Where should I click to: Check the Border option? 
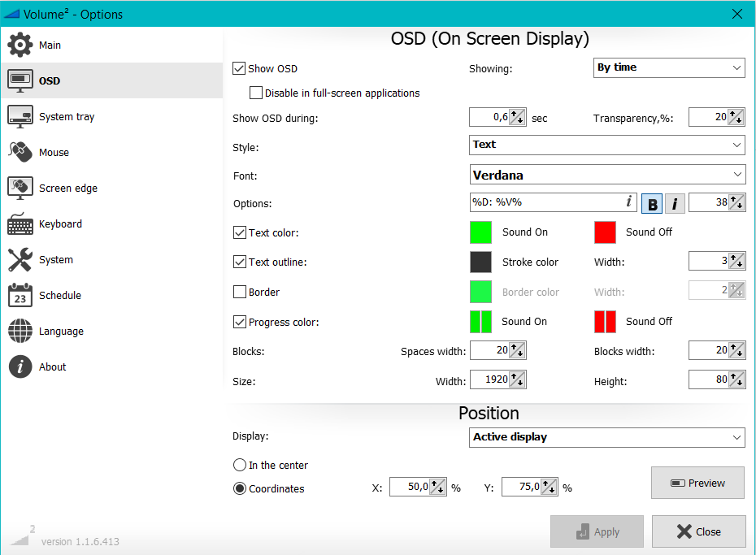(239, 292)
